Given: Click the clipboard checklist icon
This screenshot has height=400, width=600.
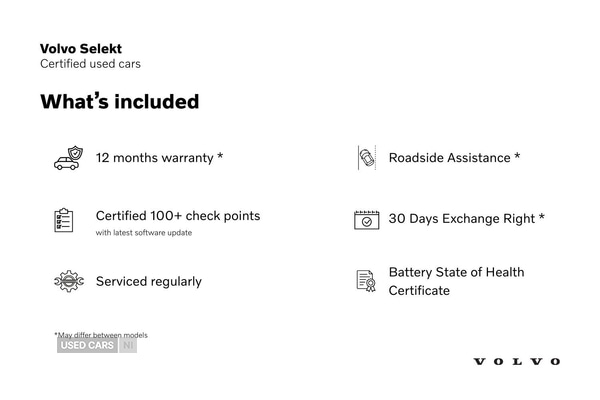Looking at the screenshot, I should (64, 220).
